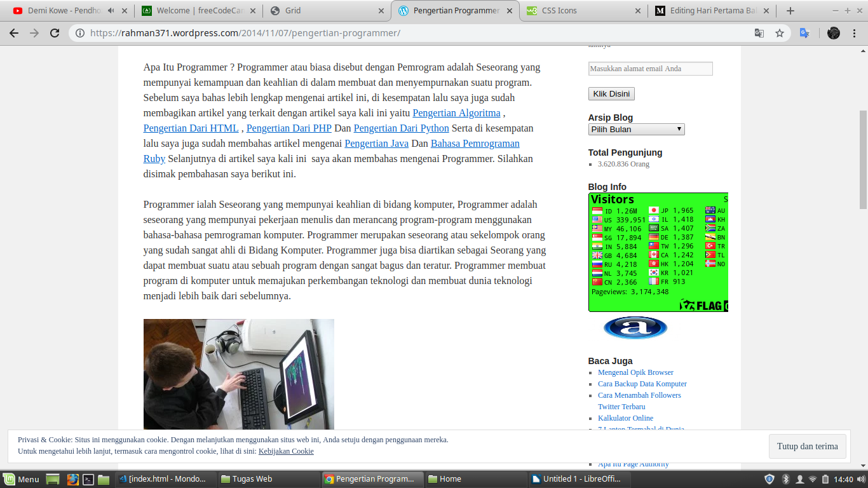Select the Pengertian Programmer tab
The width and height of the screenshot is (868, 488).
coord(456,11)
